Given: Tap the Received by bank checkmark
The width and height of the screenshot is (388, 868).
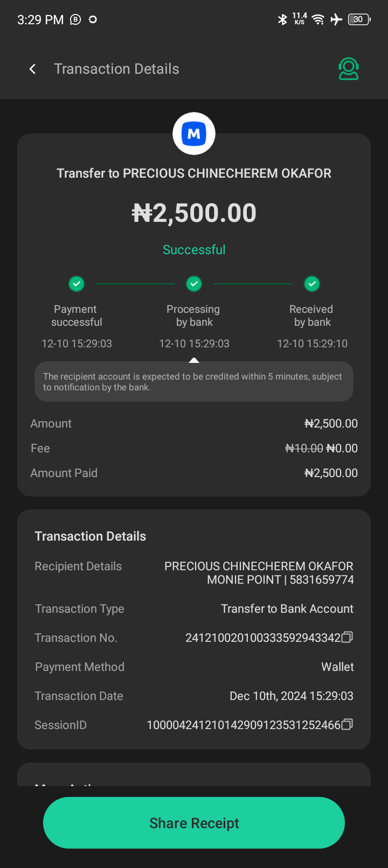Looking at the screenshot, I should click(x=312, y=283).
